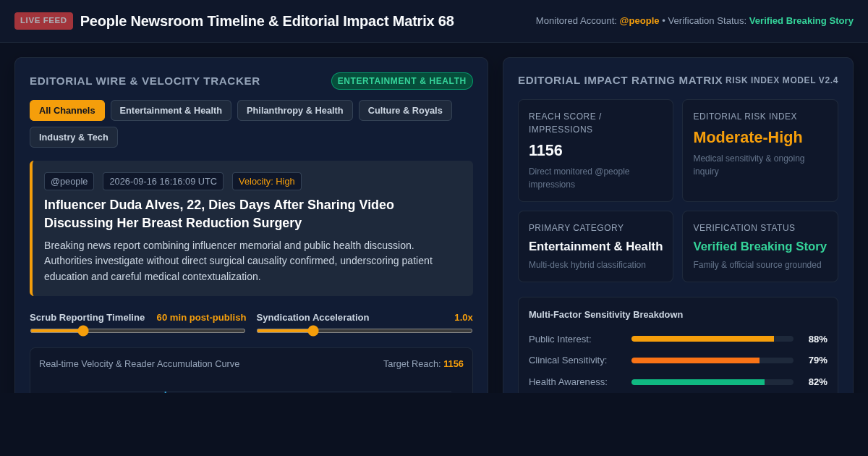The width and height of the screenshot is (868, 456).
Task: Click the Clinical Sensitivity 79% bar
Action: point(712,360)
